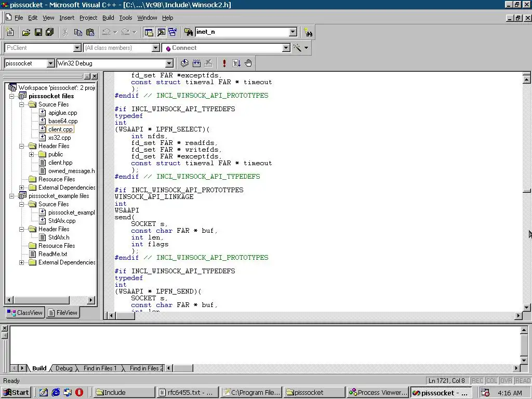
Task: Undo the last edit via toolbar arrow
Action: click(107, 32)
